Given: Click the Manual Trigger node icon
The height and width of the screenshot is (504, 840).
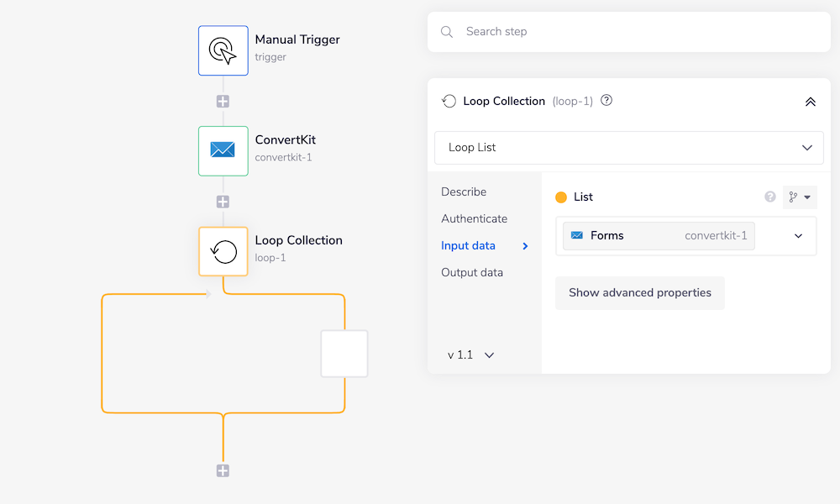Looking at the screenshot, I should pos(223,50).
